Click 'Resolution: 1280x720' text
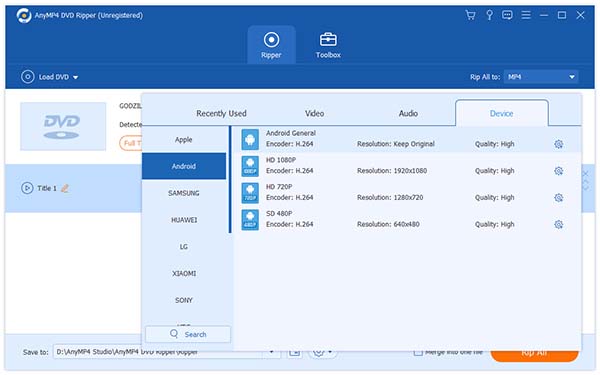This screenshot has width=600, height=375. (390, 197)
